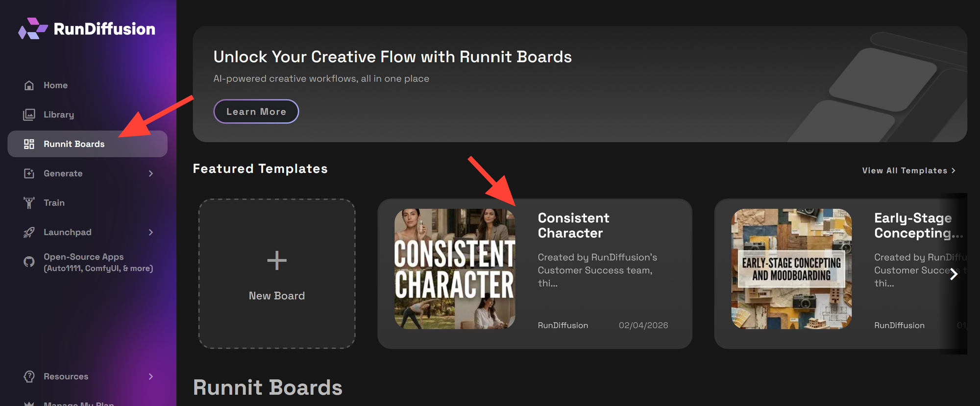Expand the Launchpad submenu chevron
Viewport: 980px width, 406px height.
click(151, 232)
